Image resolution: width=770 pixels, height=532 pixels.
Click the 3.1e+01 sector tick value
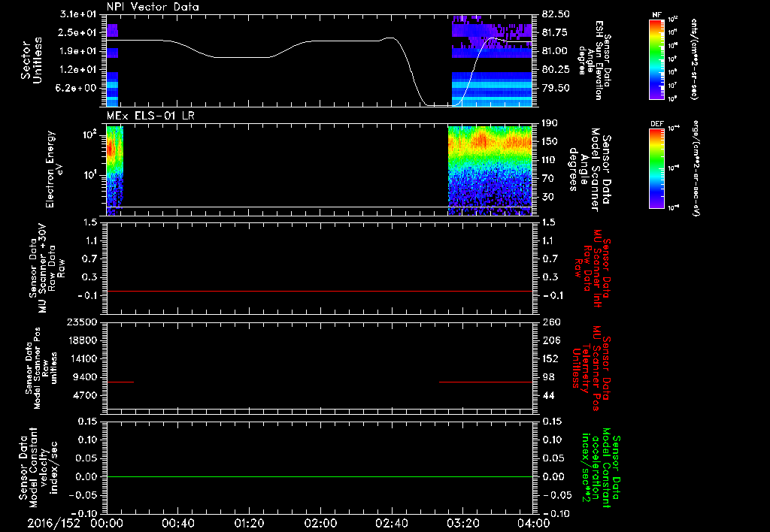coord(77,14)
